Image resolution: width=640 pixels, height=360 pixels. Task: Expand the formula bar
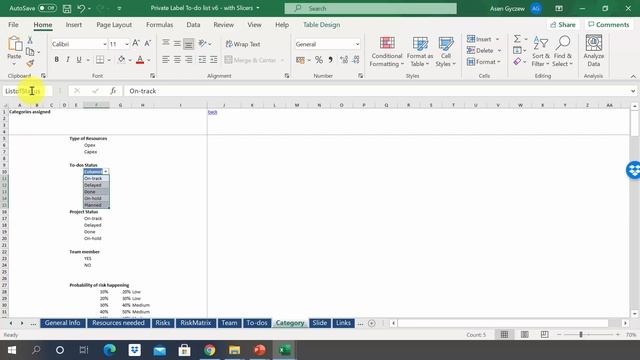click(x=633, y=91)
